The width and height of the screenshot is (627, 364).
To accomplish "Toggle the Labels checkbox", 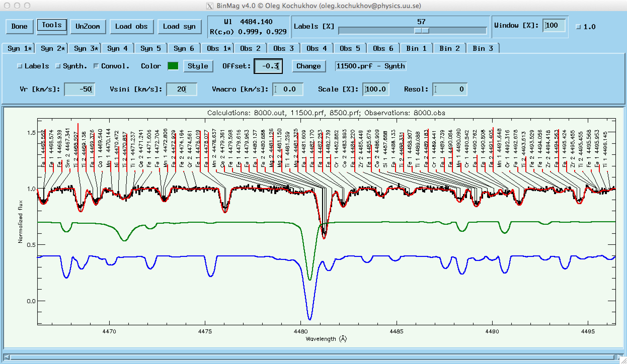I will [20, 66].
